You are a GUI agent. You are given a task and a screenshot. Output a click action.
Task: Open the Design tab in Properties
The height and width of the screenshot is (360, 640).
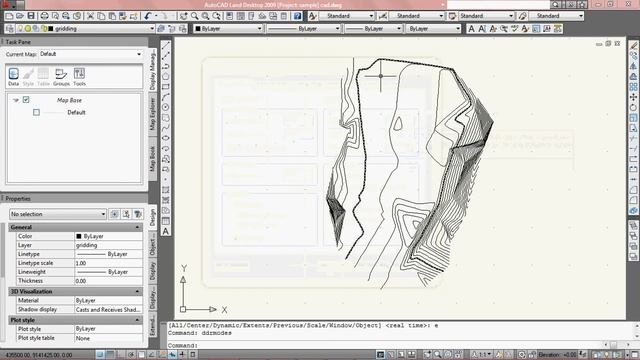coord(153,217)
